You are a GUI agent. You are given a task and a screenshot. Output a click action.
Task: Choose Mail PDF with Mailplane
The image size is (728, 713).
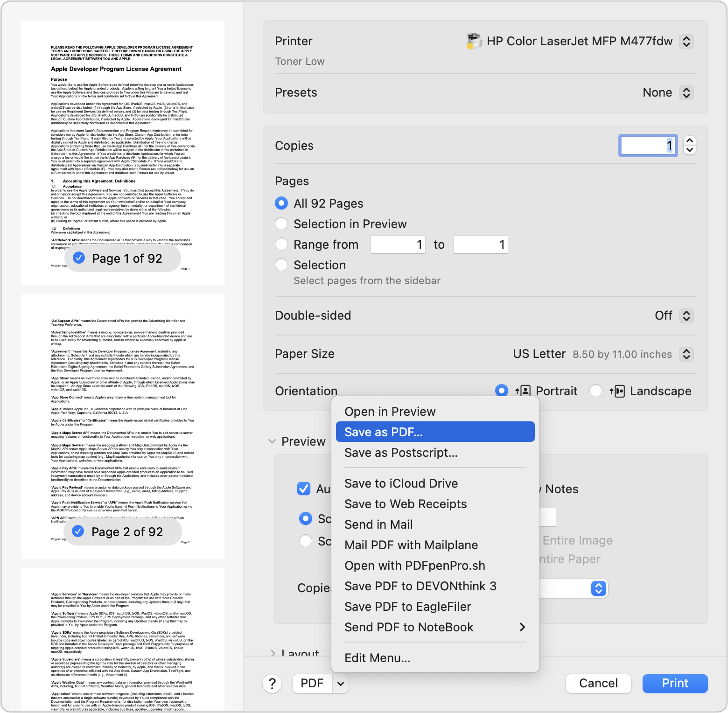tap(435, 545)
